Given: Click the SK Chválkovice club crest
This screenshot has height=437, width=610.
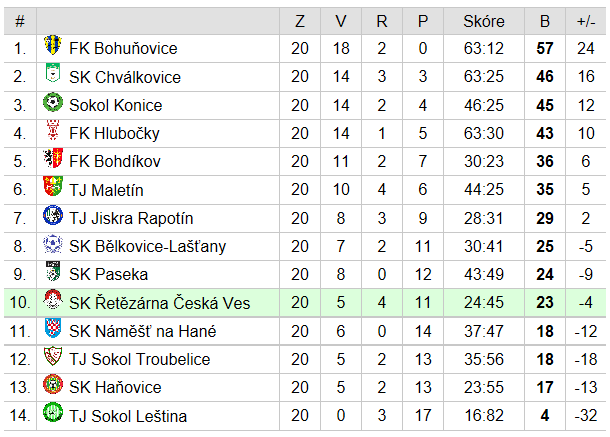Looking at the screenshot, I should click(x=53, y=73).
